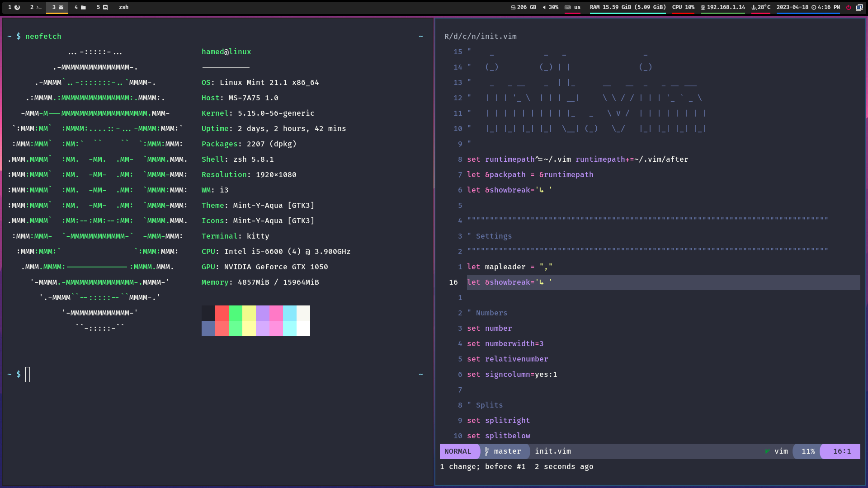Click the tray windows icon at far right
This screenshot has width=868, height=488.
pos(859,7)
